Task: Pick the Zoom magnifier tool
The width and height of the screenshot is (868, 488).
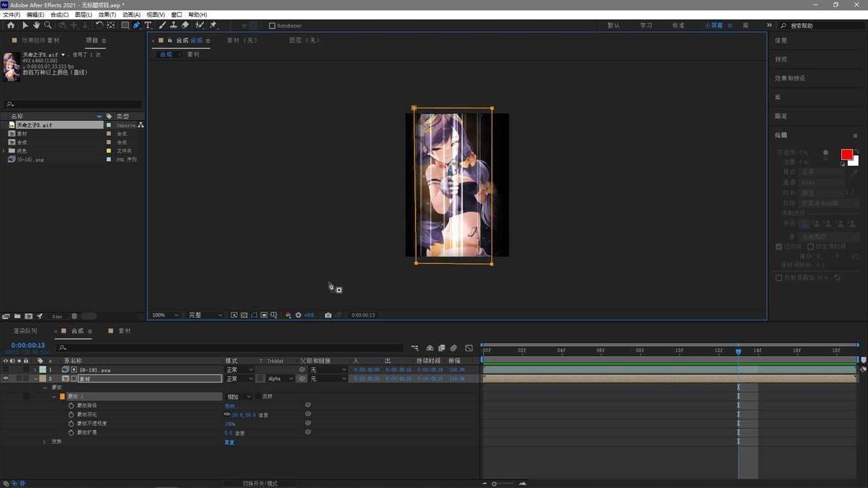Action: point(48,25)
